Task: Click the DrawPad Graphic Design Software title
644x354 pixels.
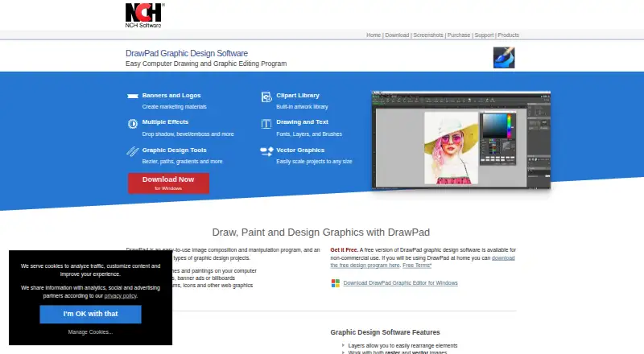Action: pos(187,53)
